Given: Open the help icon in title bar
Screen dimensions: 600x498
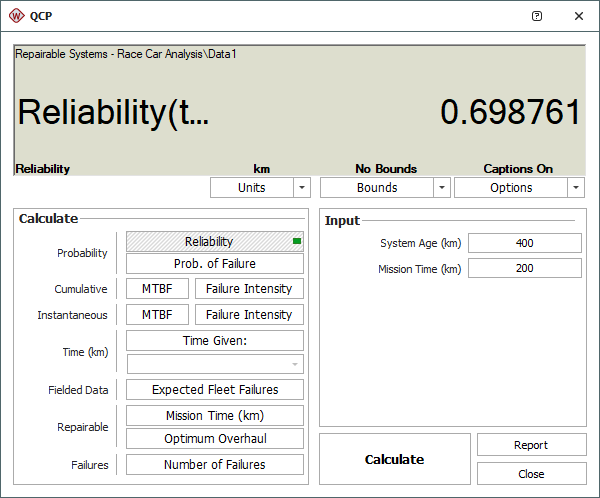Looking at the screenshot, I should (537, 16).
